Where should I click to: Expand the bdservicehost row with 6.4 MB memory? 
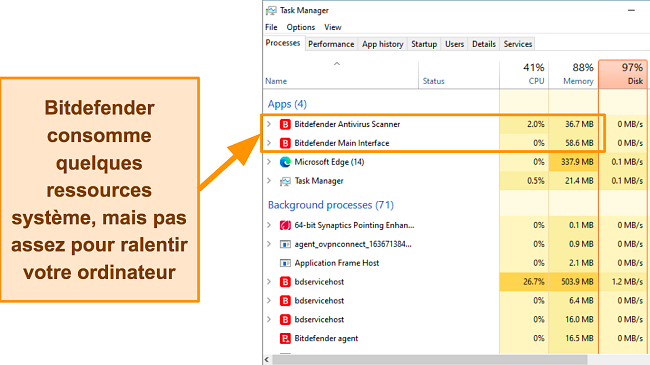pos(269,301)
